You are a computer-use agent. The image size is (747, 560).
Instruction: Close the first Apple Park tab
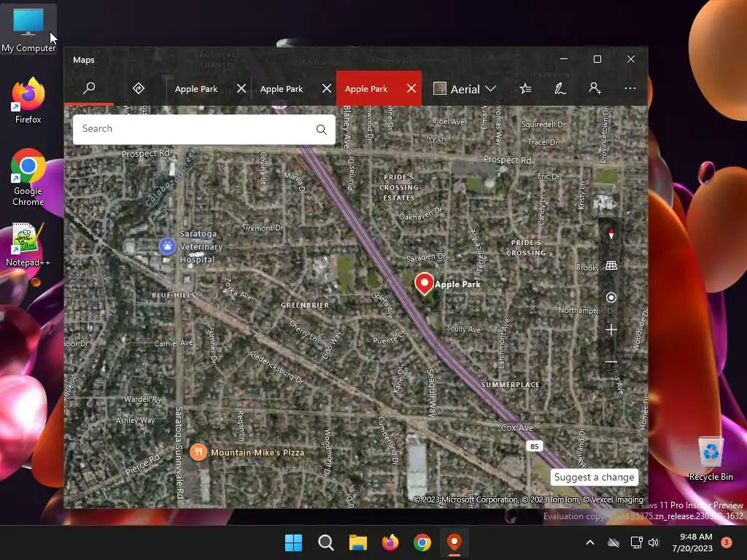pyautogui.click(x=241, y=88)
